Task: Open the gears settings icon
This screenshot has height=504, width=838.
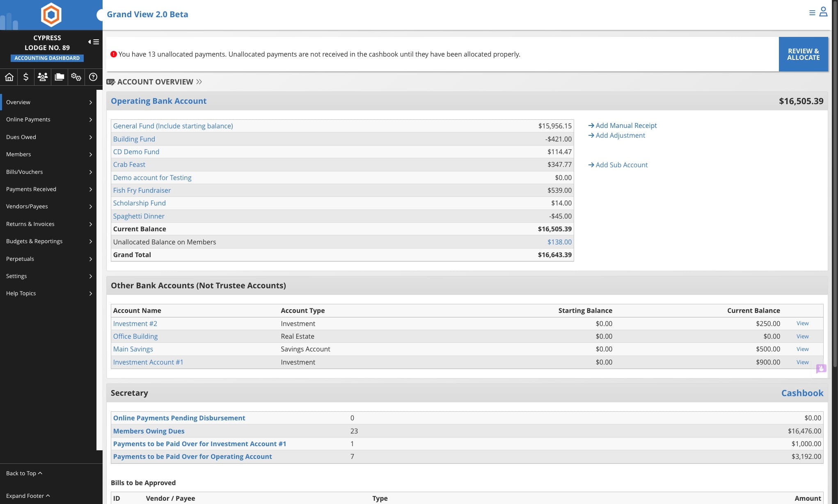Action: 76,77
